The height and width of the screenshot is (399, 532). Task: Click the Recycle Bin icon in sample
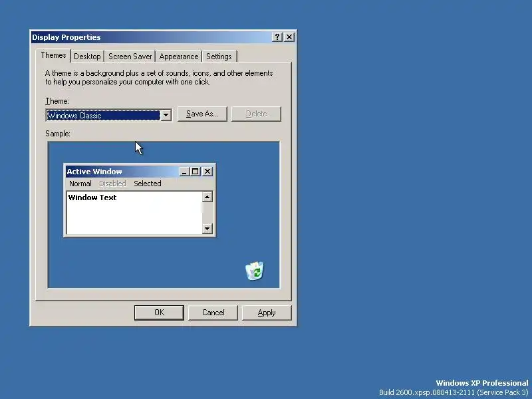point(255,271)
